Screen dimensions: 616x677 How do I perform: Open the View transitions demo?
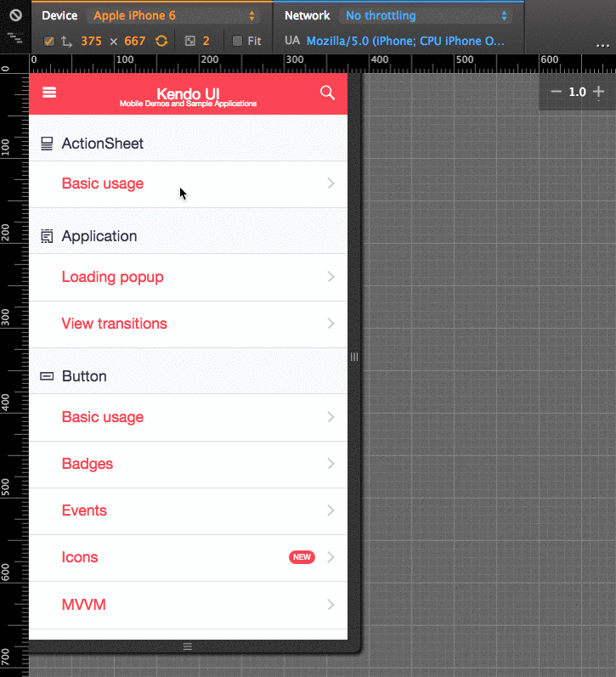tap(188, 324)
